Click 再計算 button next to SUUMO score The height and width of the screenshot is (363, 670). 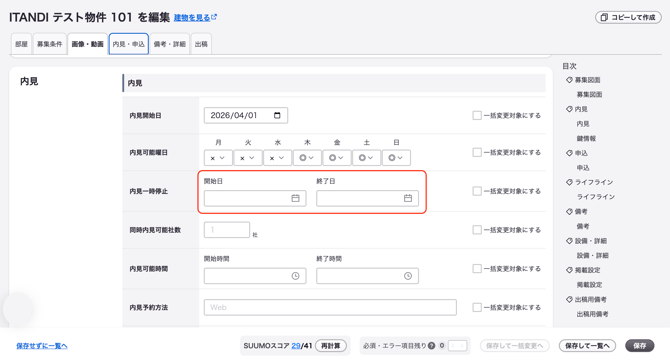(x=331, y=345)
